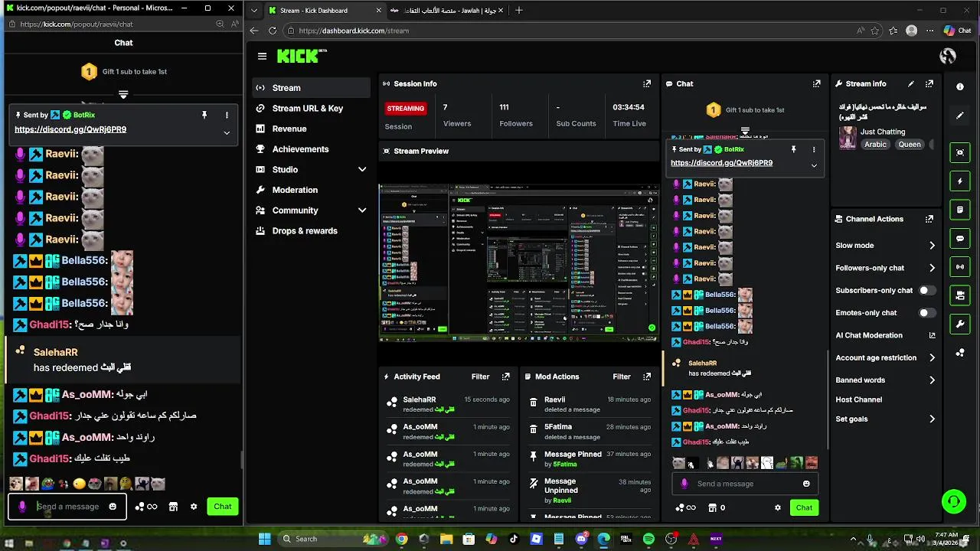Screen dimensions: 980x551
Task: Open Slow mode settings
Action: click(x=885, y=246)
